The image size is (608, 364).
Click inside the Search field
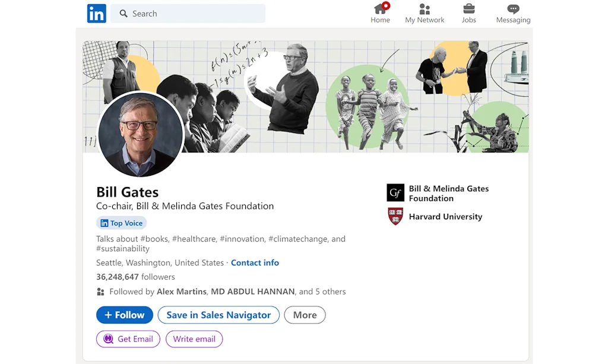pyautogui.click(x=196, y=14)
